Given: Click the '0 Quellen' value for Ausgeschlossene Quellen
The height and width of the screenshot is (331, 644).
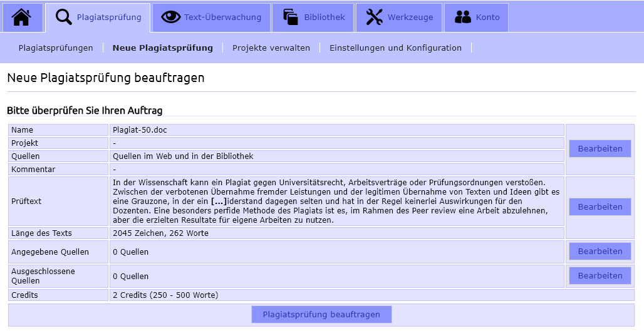Looking at the screenshot, I should pos(130,277).
